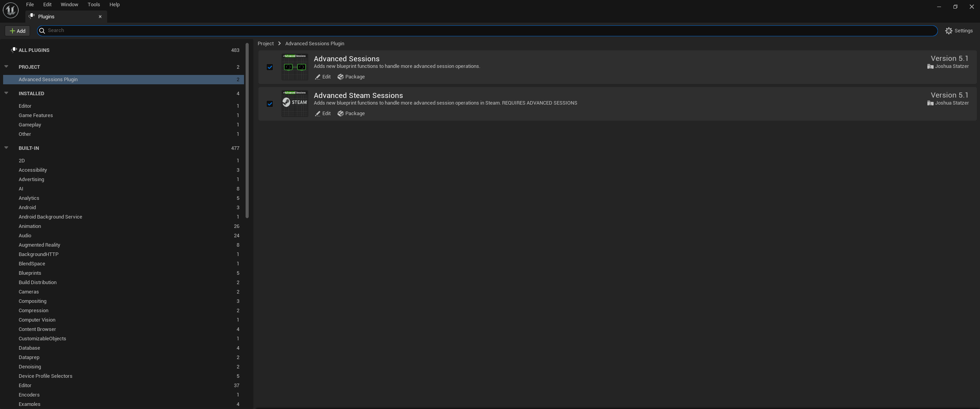Select the Accessibility category
Image resolution: width=980 pixels, height=409 pixels.
click(x=124, y=170)
